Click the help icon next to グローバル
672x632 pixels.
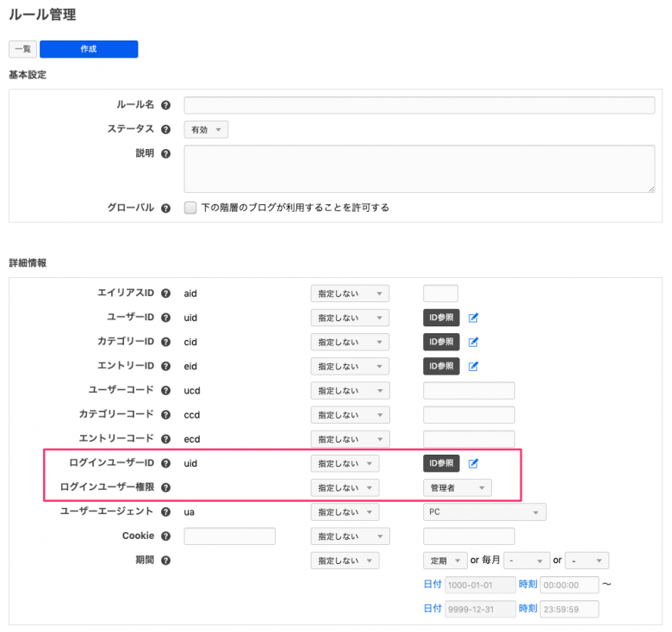pyautogui.click(x=165, y=208)
